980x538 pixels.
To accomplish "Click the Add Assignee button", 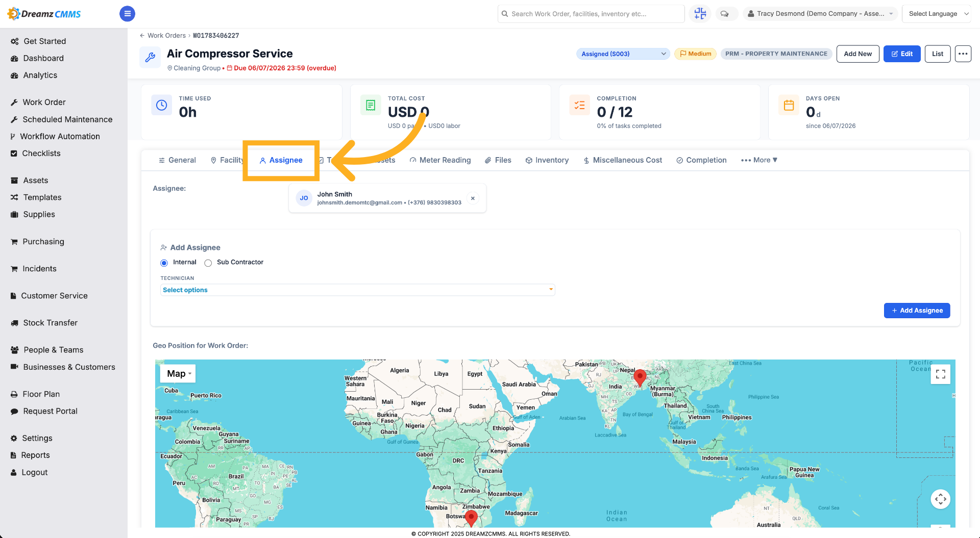I will point(917,311).
